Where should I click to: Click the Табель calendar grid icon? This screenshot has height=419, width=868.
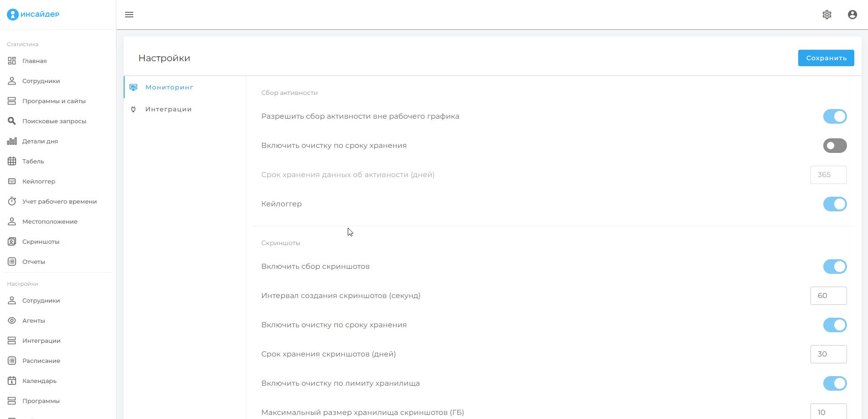(12, 161)
